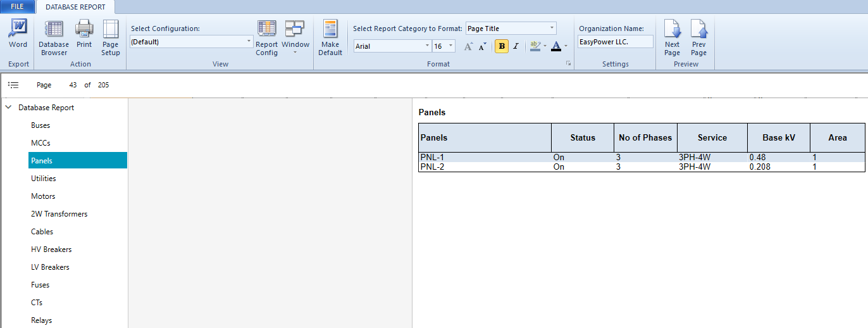Click the Organization Name field
The height and width of the screenshot is (328, 868).
616,42
